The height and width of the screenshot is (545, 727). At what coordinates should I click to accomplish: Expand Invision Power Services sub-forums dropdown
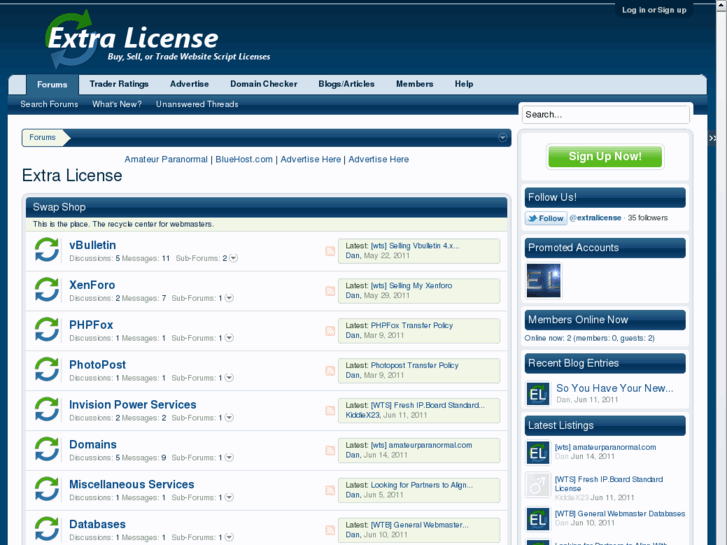pos(229,417)
